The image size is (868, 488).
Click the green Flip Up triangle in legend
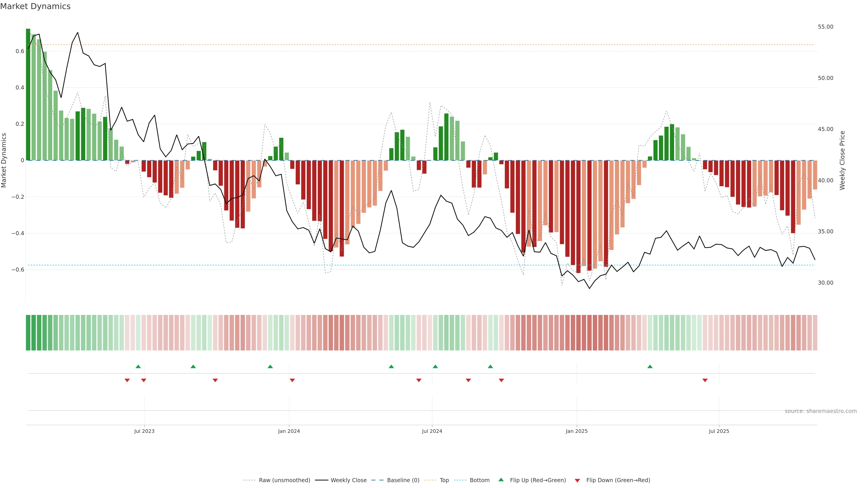[x=501, y=480]
